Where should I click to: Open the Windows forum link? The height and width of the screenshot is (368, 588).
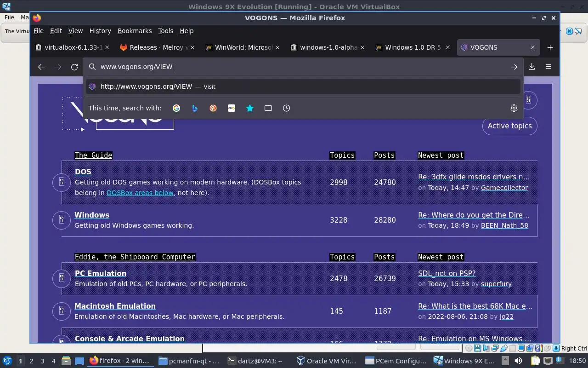pyautogui.click(x=92, y=215)
